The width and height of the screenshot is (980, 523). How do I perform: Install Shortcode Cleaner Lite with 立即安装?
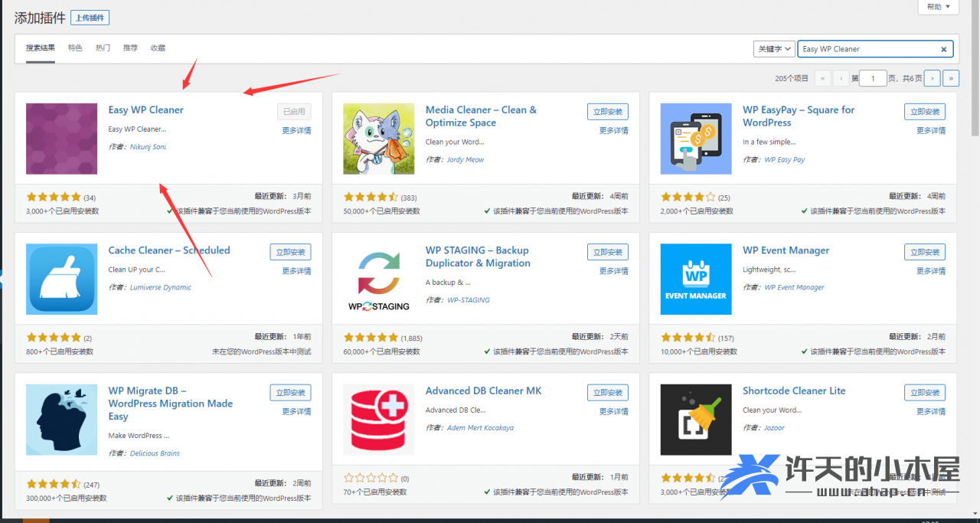tap(925, 393)
